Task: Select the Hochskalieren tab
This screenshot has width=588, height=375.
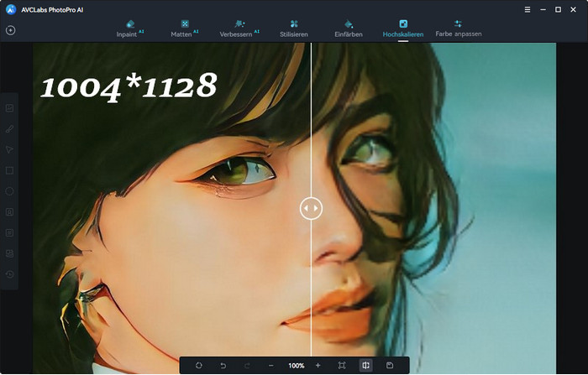Action: (x=403, y=29)
